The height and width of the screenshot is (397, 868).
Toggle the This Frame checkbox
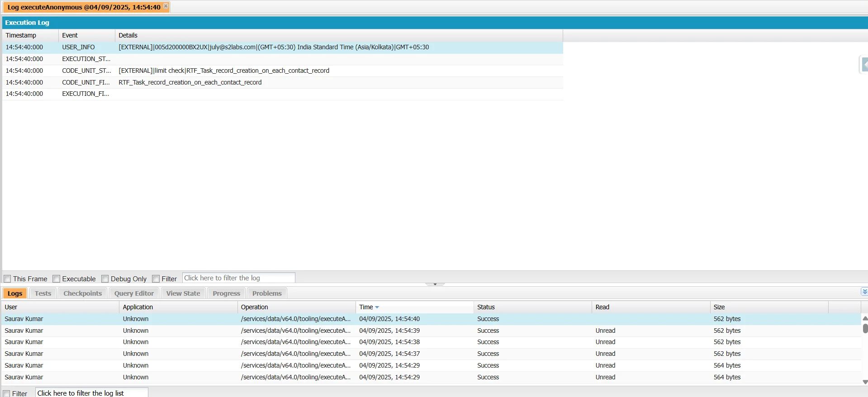click(7, 279)
